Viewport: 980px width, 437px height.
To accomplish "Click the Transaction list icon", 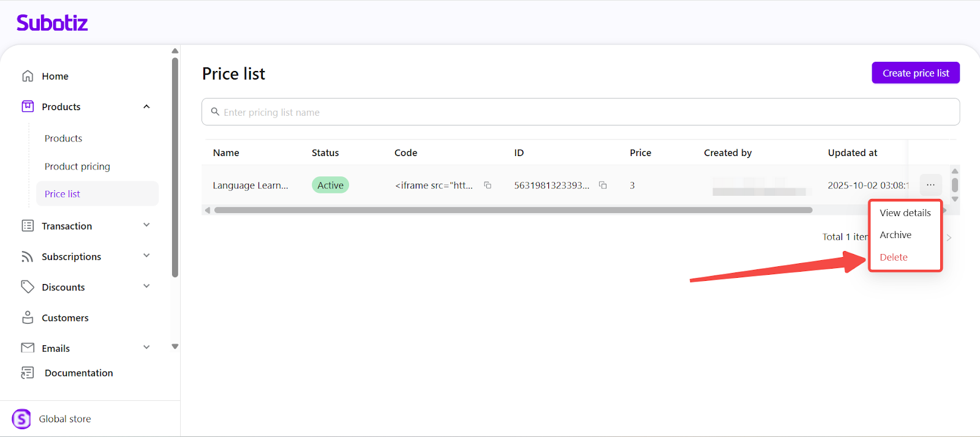I will point(28,226).
